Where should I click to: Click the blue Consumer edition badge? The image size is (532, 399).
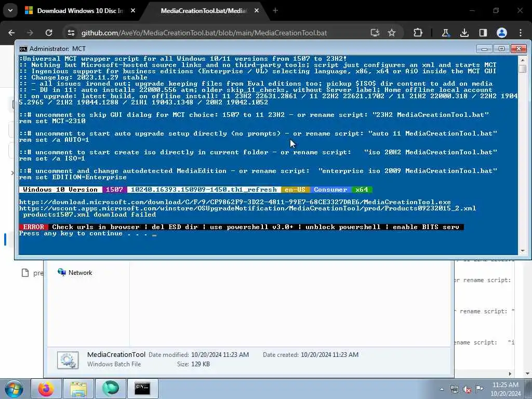coord(330,190)
